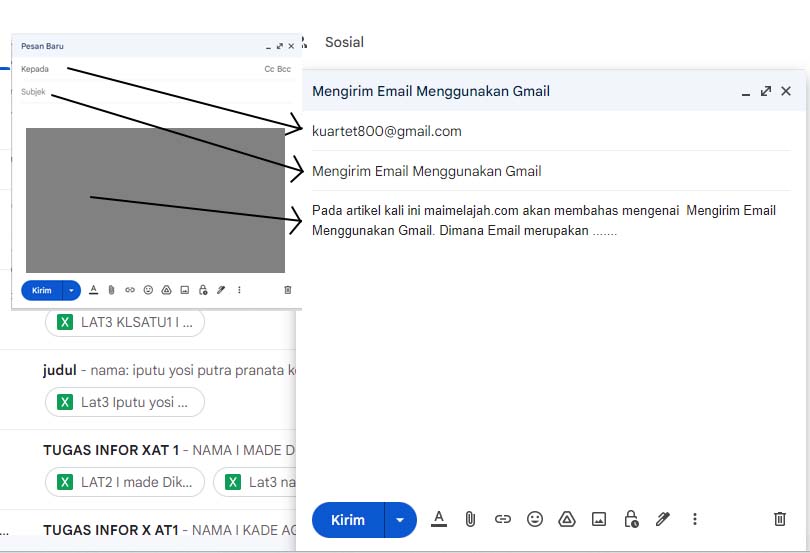Open emoji picker in large compose window

[x=535, y=519]
